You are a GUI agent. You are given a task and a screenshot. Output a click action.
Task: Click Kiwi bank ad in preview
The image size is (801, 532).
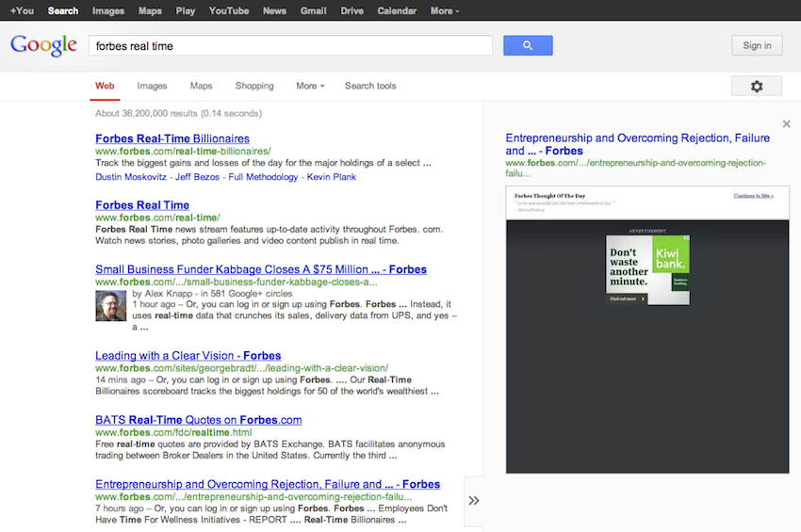click(x=647, y=270)
